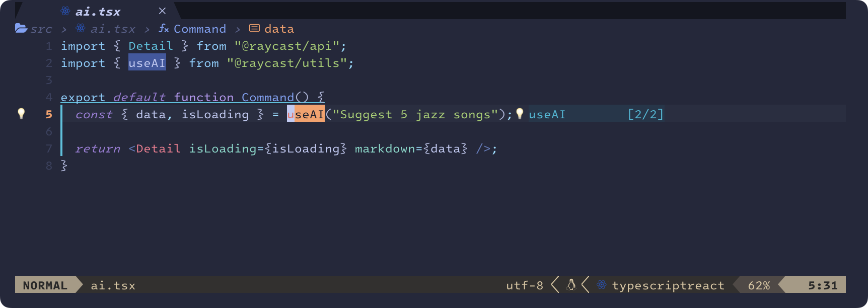Click the React icon on ai.tsx tab
Image resolution: width=868 pixels, height=308 pixels.
pyautogui.click(x=65, y=11)
